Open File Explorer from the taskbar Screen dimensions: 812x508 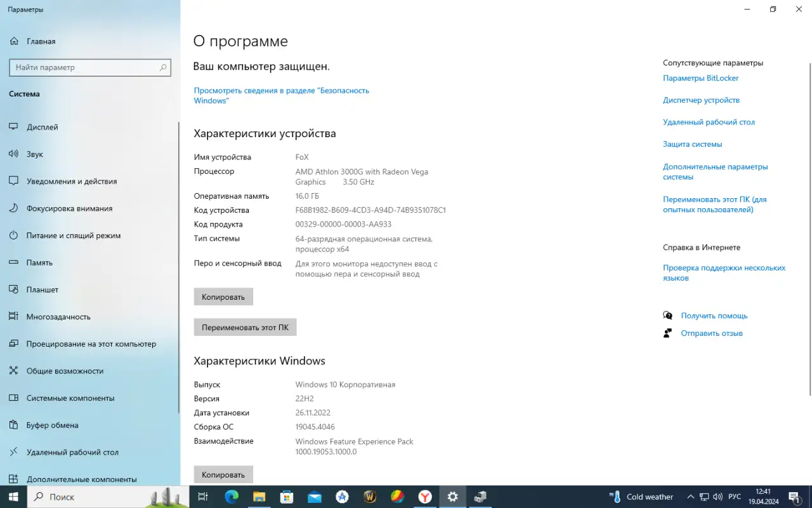click(x=259, y=497)
